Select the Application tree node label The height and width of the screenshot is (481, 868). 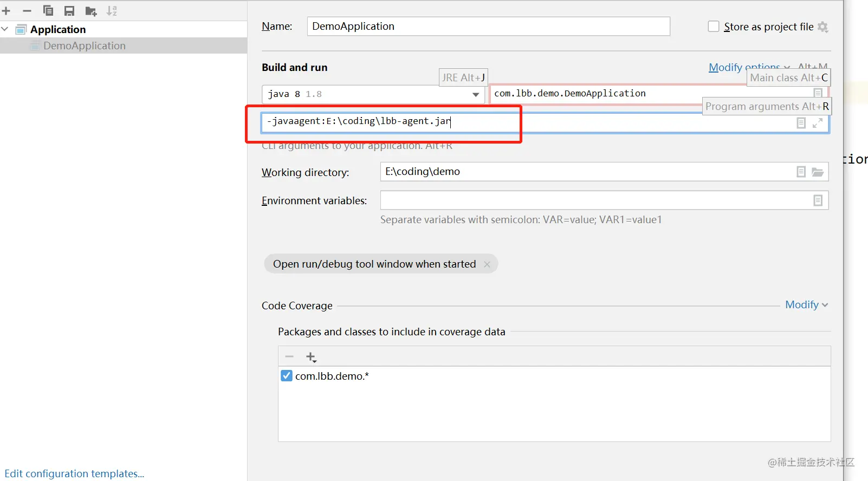(x=58, y=29)
